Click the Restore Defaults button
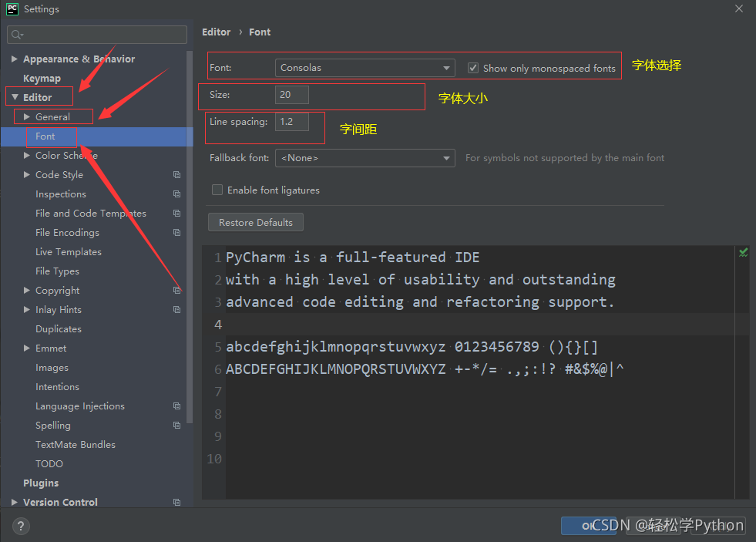 256,222
